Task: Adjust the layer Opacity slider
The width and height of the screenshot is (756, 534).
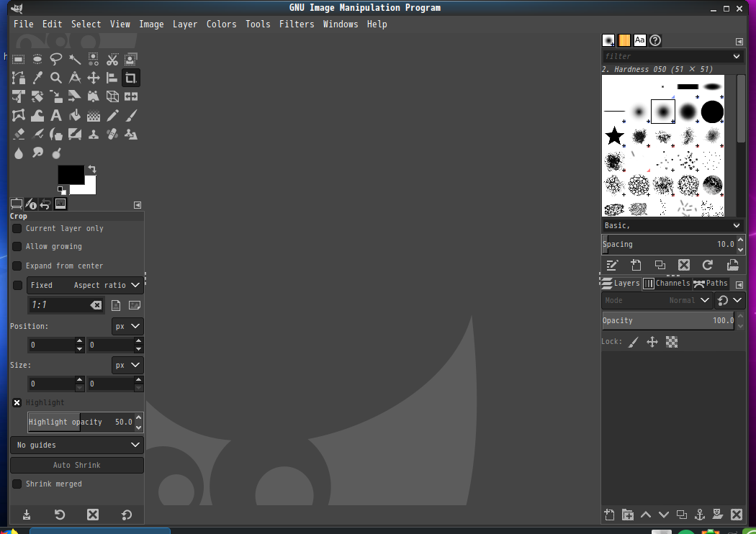Action: 668,320
